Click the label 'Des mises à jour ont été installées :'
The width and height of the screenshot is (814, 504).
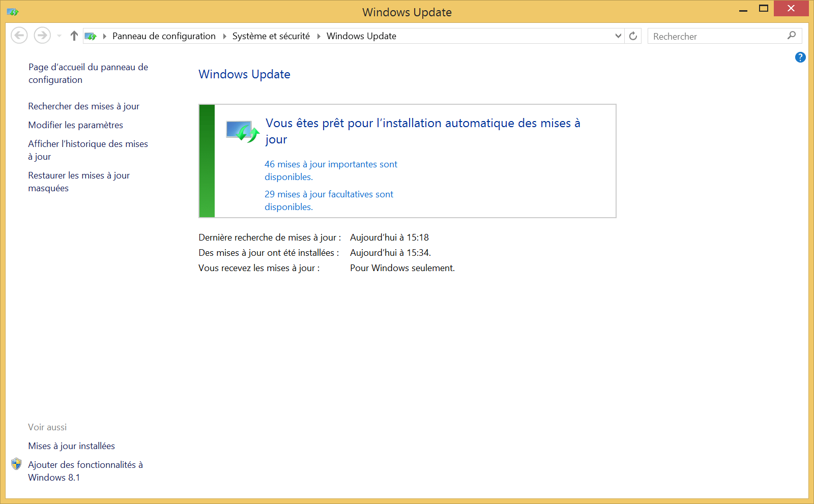coord(269,253)
